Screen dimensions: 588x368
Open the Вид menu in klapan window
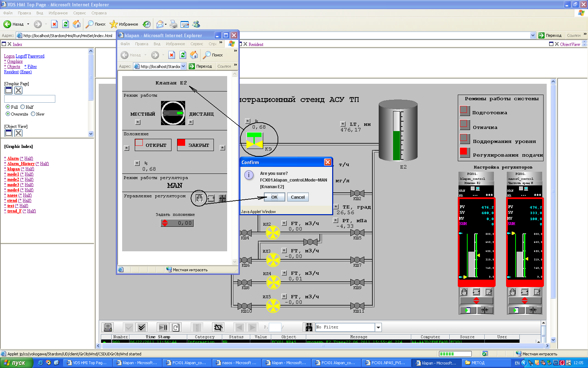pos(157,44)
